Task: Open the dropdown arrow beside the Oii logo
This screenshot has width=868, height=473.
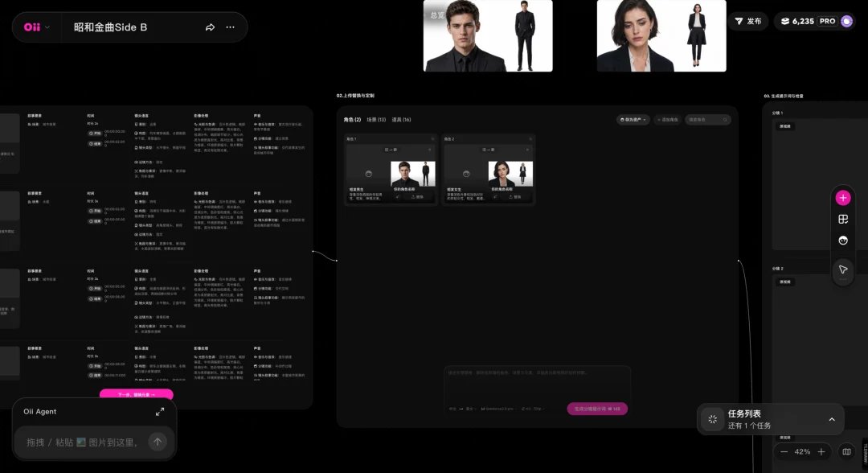Action: (47, 27)
